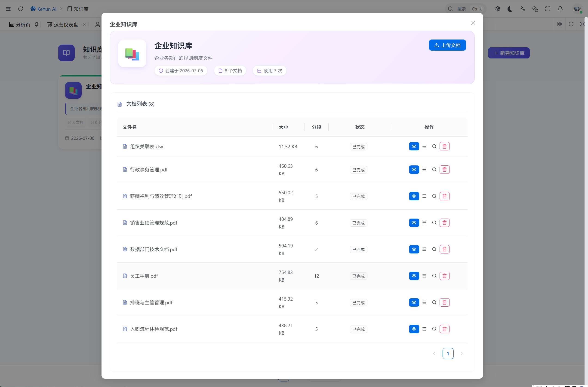Open the KeYun AI breadcrumb link
This screenshot has height=387, width=588.
pos(43,9)
